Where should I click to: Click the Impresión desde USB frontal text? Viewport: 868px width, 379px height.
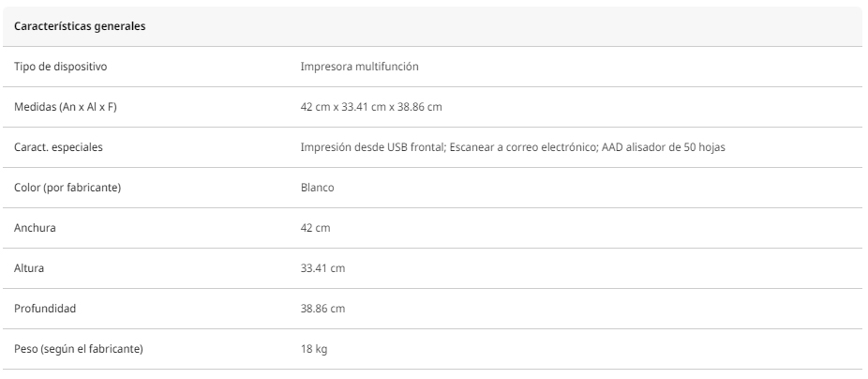point(373,147)
